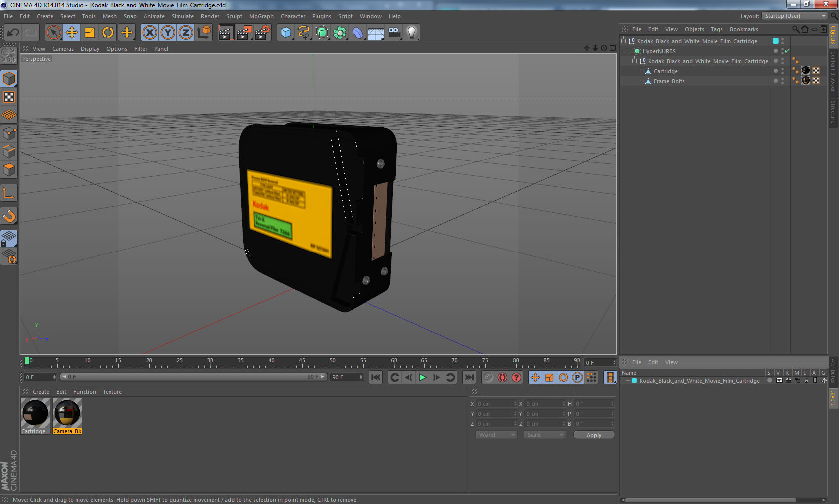Open the Scale mode dropdown
Screen dimensions: 839x504
click(x=544, y=435)
